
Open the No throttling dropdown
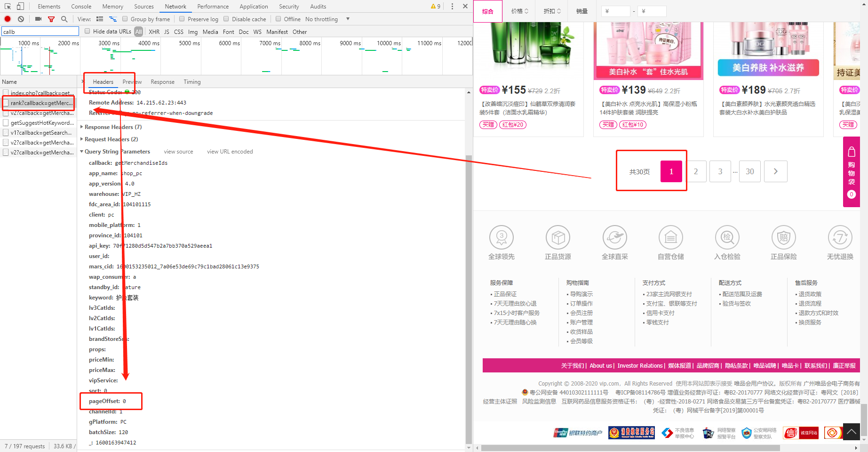coord(327,19)
